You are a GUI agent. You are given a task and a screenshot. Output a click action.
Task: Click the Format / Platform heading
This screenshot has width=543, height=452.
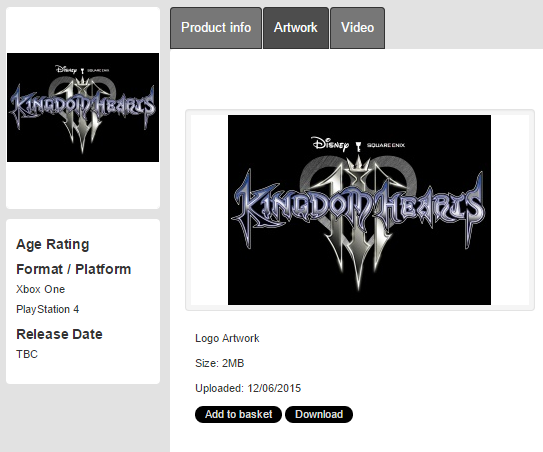pos(74,269)
